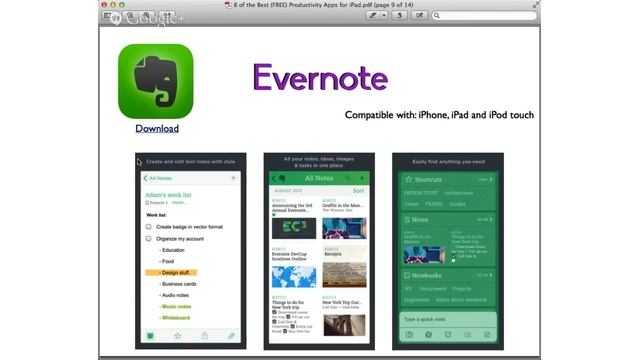The height and width of the screenshot is (360, 640).
Task: Click the 'Create and edit text notes' screenshot
Action: coord(191,251)
